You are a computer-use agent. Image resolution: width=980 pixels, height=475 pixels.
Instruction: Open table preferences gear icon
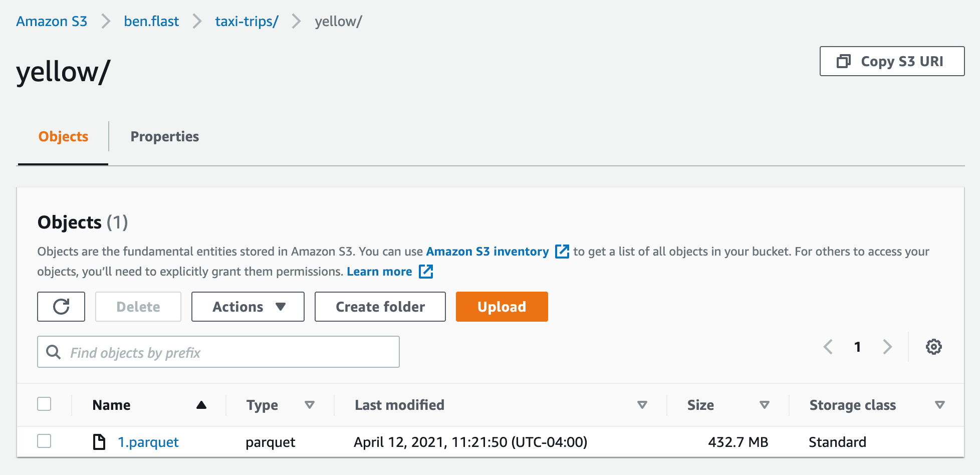pos(933,347)
